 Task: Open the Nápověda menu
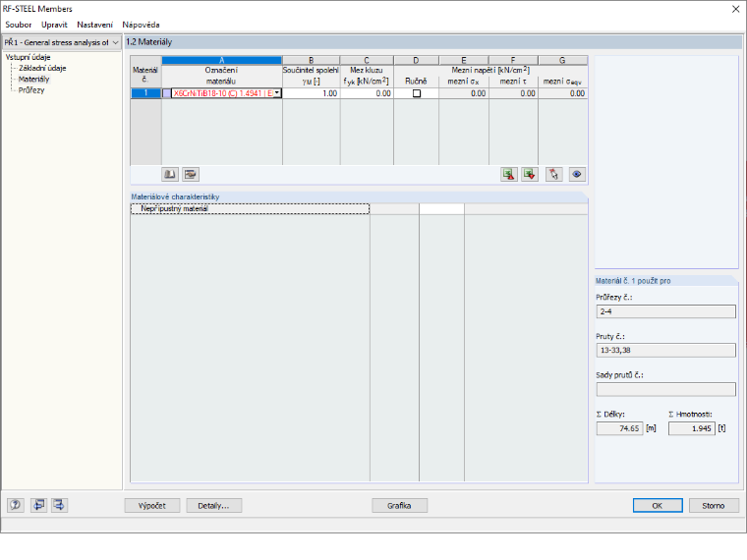tap(141, 25)
